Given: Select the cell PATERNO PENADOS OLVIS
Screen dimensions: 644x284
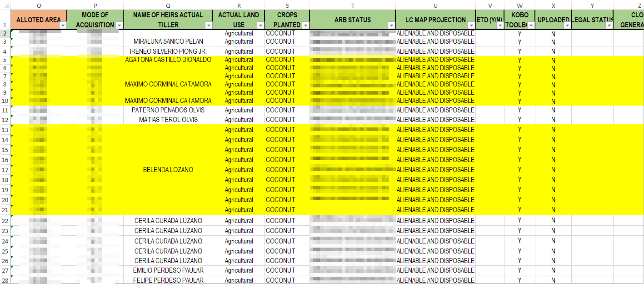Looking at the screenshot, I should pos(168,110).
